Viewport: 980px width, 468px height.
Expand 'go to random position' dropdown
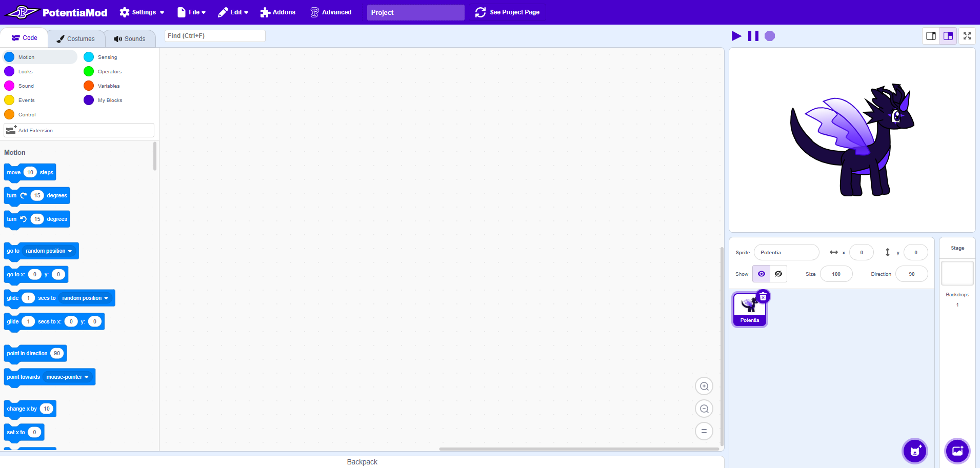(49, 251)
